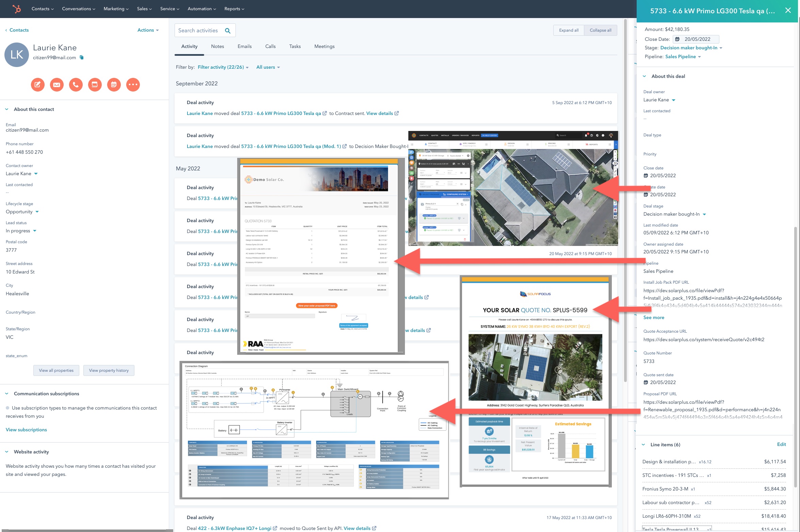
Task: Collapse the Communication subscriptions section
Action: (x=7, y=394)
